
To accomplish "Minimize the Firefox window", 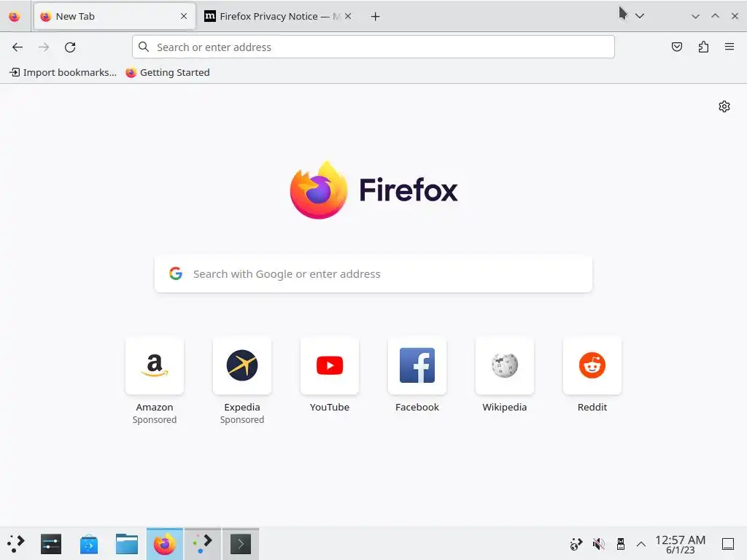I will tap(695, 16).
